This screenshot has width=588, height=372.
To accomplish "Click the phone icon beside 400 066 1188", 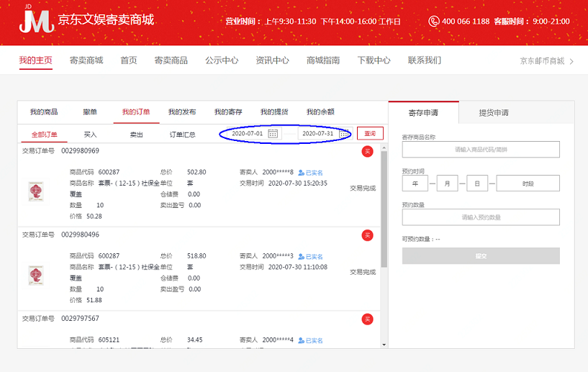I will click(433, 22).
